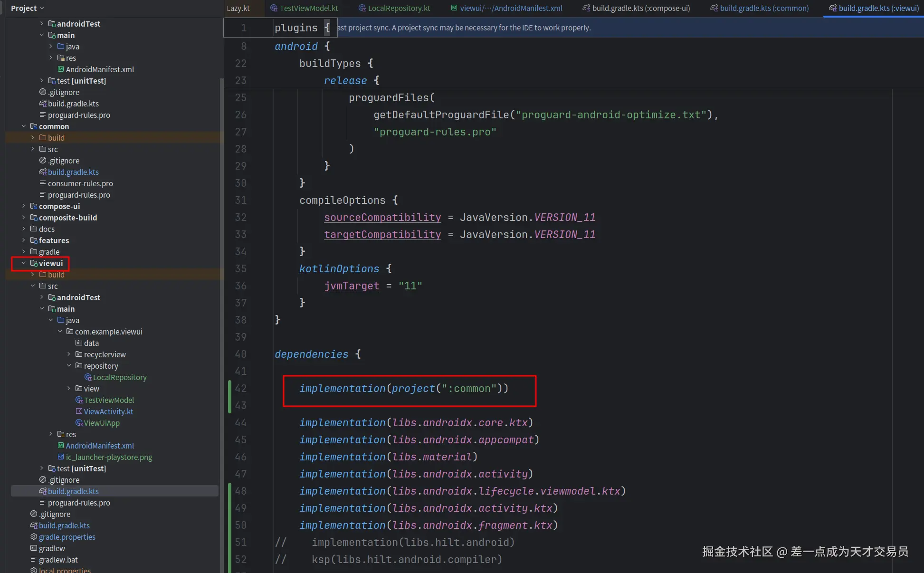The height and width of the screenshot is (573, 924).
Task: Select proguard-rules.pro under viewui
Action: point(79,503)
